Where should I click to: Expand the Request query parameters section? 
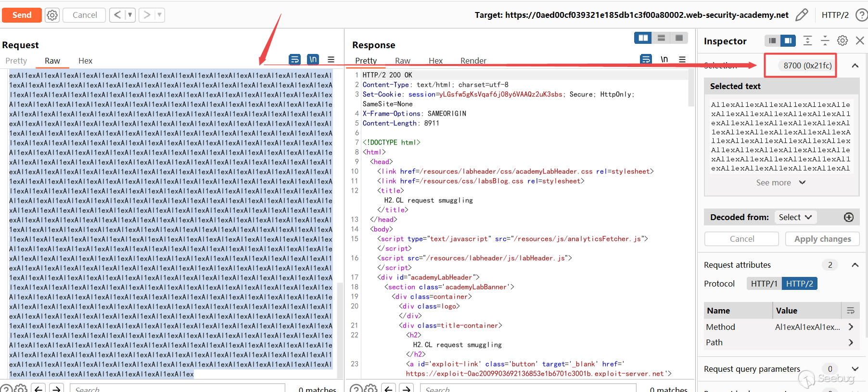click(x=855, y=369)
